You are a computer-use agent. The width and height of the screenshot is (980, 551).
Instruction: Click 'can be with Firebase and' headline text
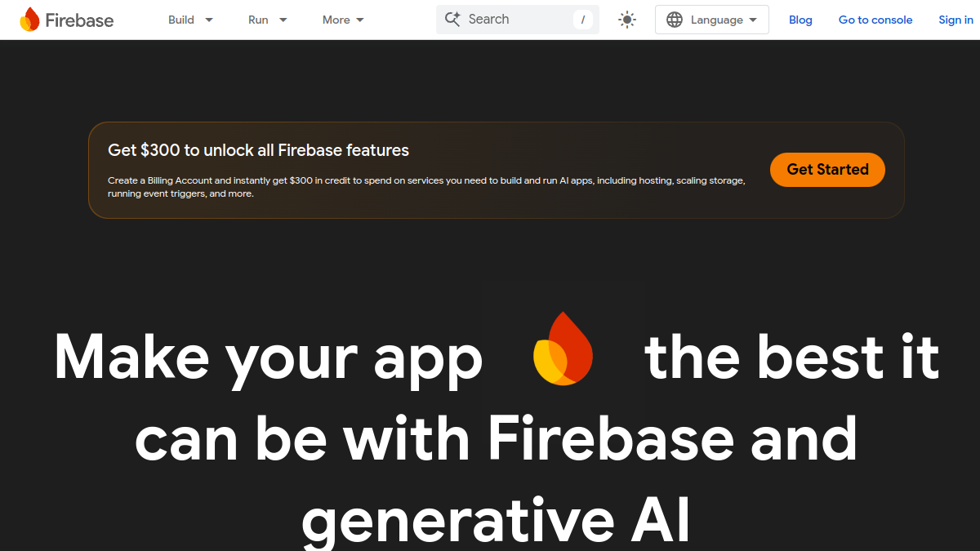pyautogui.click(x=497, y=438)
